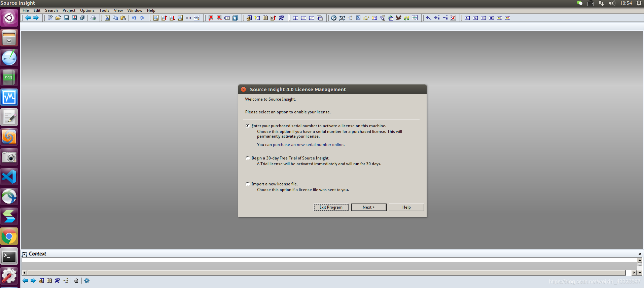Image resolution: width=644 pixels, height=288 pixels.
Task: Open the Project menu
Action: [x=69, y=10]
